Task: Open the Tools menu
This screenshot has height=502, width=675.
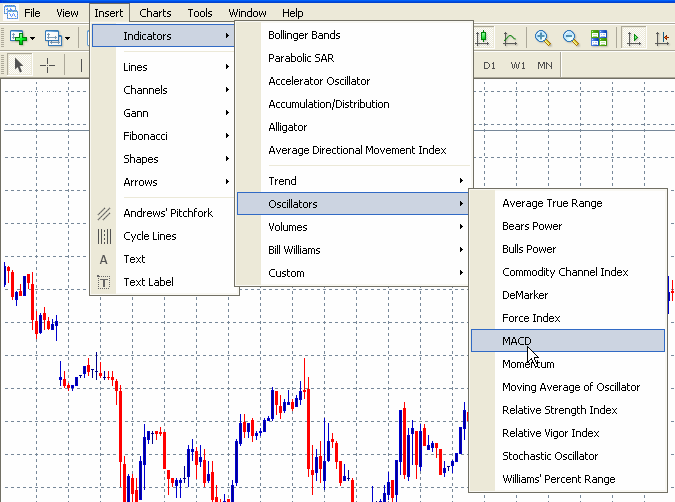Action: pyautogui.click(x=200, y=13)
